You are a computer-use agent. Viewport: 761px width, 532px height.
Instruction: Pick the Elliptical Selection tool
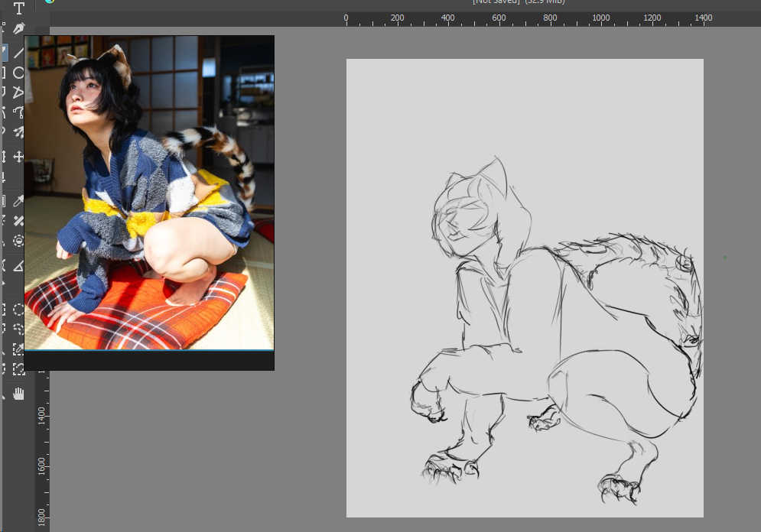(x=18, y=310)
